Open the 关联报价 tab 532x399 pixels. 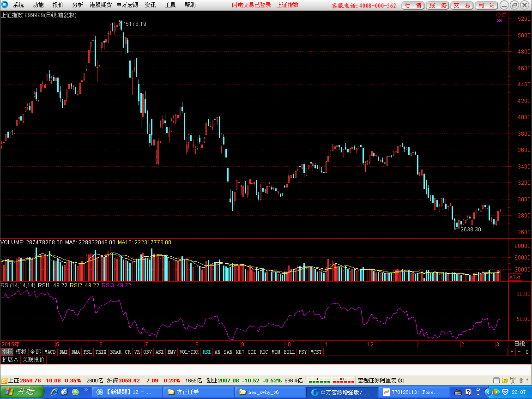click(33, 360)
